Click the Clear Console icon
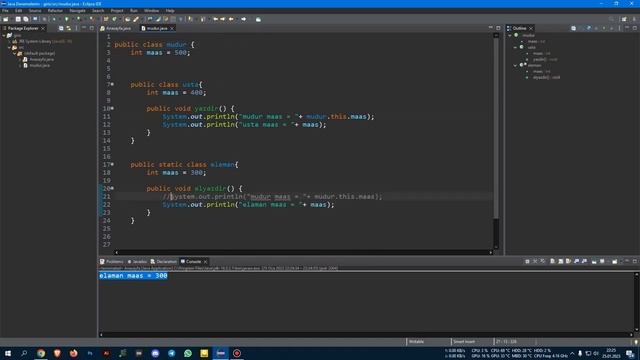This screenshot has width=640, height=360. tap(552, 261)
